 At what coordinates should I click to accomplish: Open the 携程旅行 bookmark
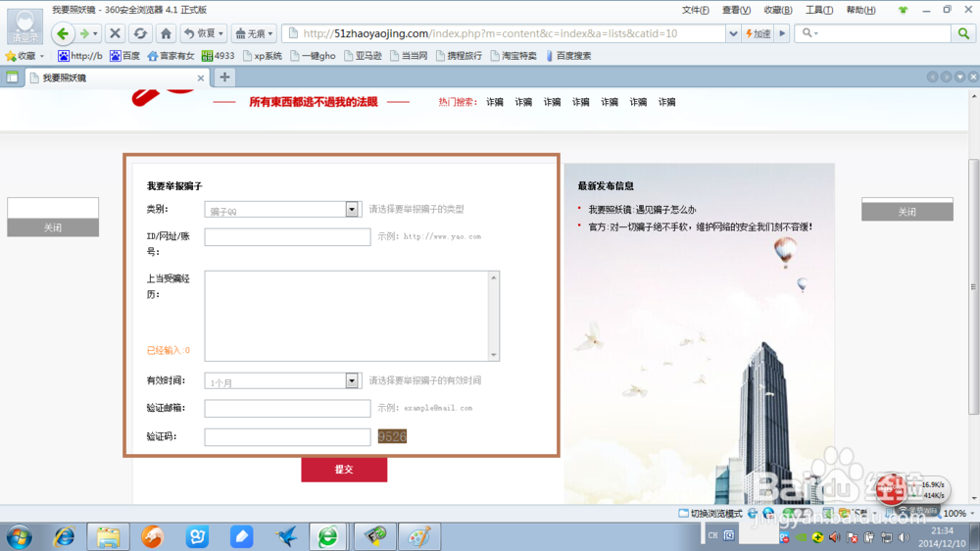point(460,56)
